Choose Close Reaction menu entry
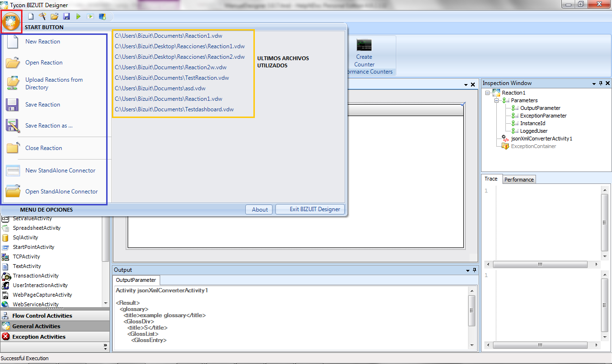This screenshot has height=364, width=612. [x=44, y=148]
